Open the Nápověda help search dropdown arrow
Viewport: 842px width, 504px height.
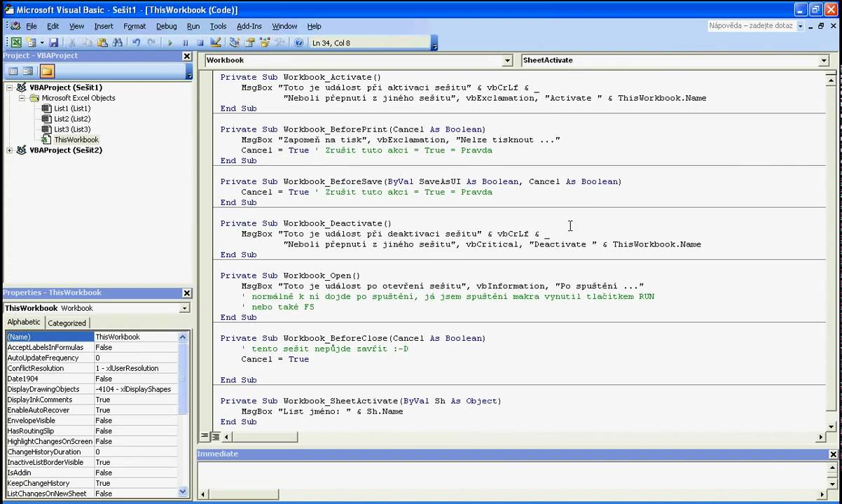click(x=800, y=26)
